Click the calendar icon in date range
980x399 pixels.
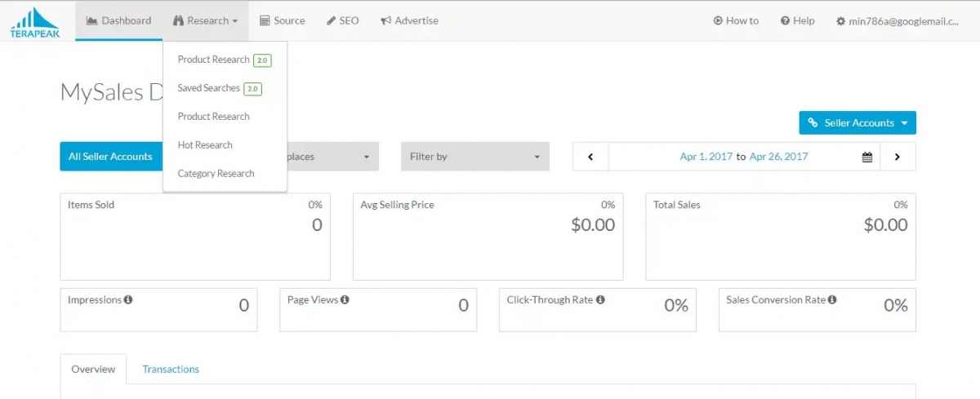coord(867,157)
